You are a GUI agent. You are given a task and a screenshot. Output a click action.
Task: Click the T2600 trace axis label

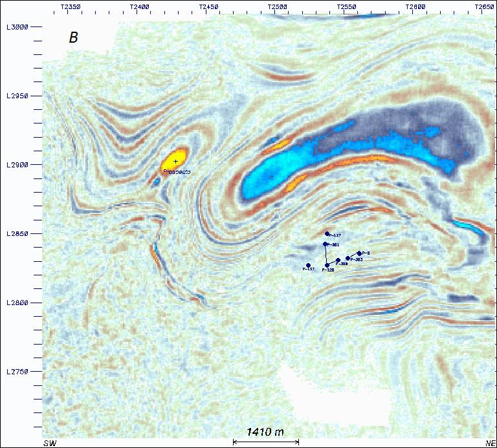[x=415, y=6]
